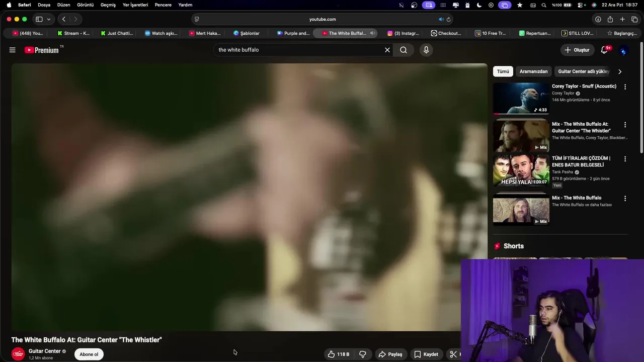
Task: Toggle the Safari sidebar
Action: [39, 19]
